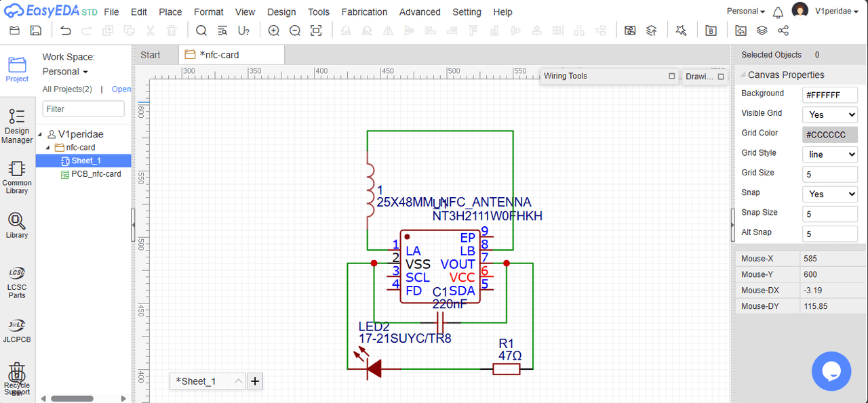Click the Grid Color #CCCCCC swatch
The height and width of the screenshot is (403, 868).
pyautogui.click(x=829, y=135)
